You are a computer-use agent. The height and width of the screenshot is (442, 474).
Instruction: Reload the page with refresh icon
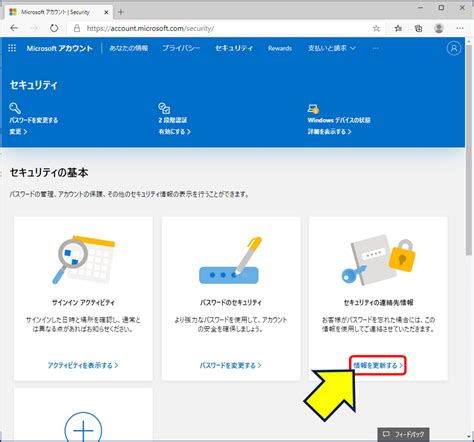point(54,28)
